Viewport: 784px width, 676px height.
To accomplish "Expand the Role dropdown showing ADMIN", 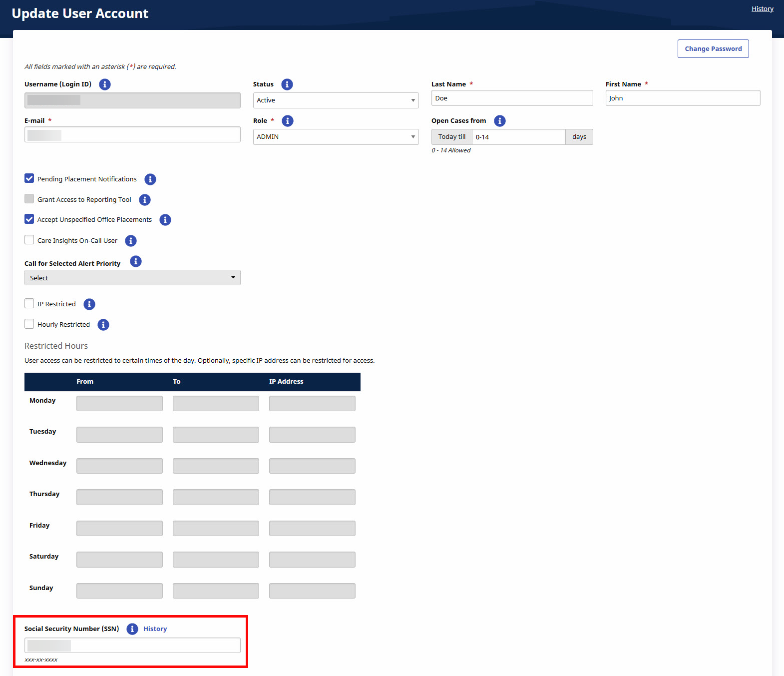I will tap(336, 137).
